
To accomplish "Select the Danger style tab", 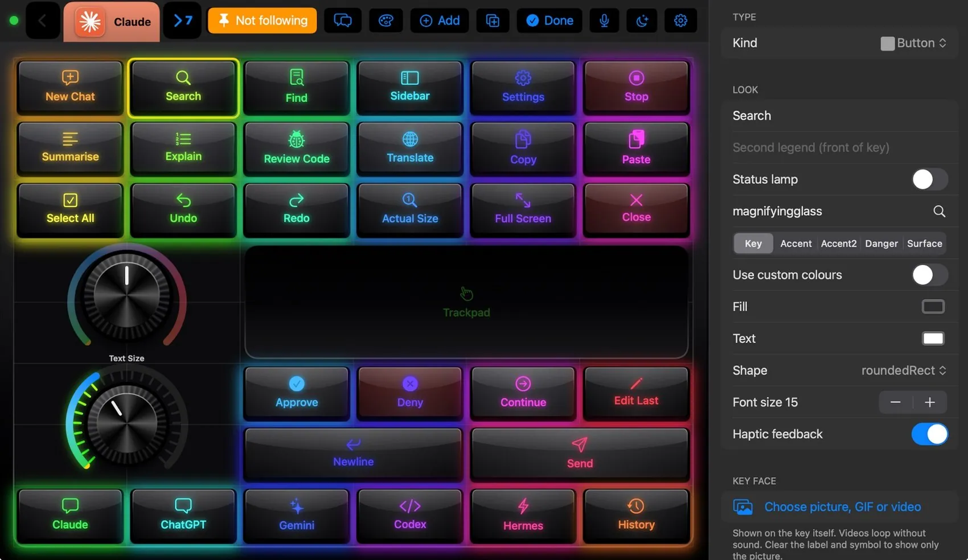I will point(881,244).
